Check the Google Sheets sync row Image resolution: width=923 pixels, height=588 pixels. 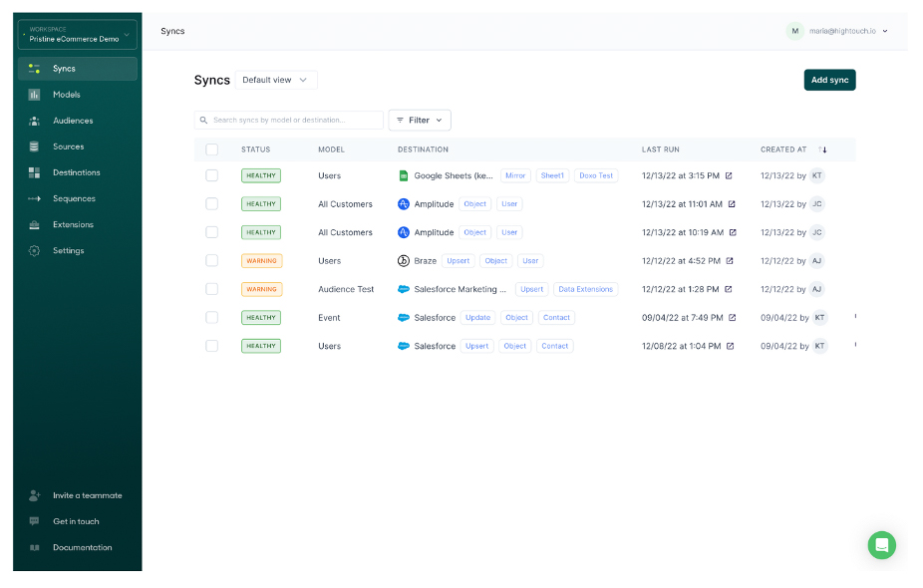coord(212,175)
